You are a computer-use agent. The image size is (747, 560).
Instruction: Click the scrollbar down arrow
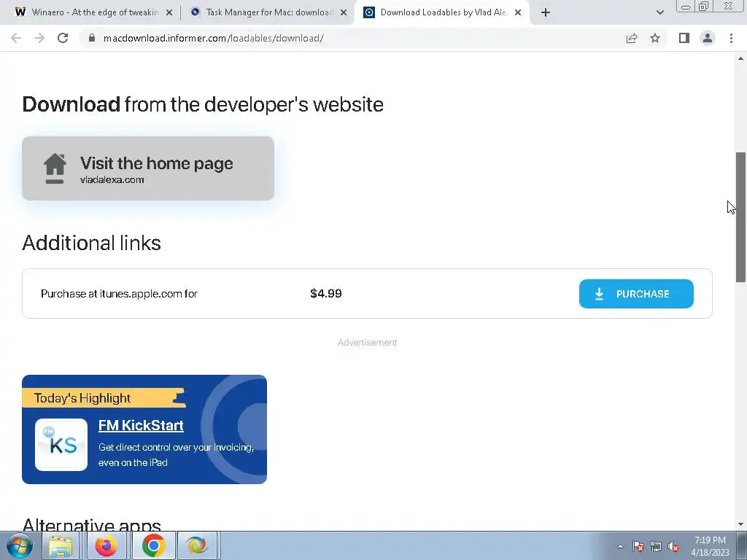point(740,524)
